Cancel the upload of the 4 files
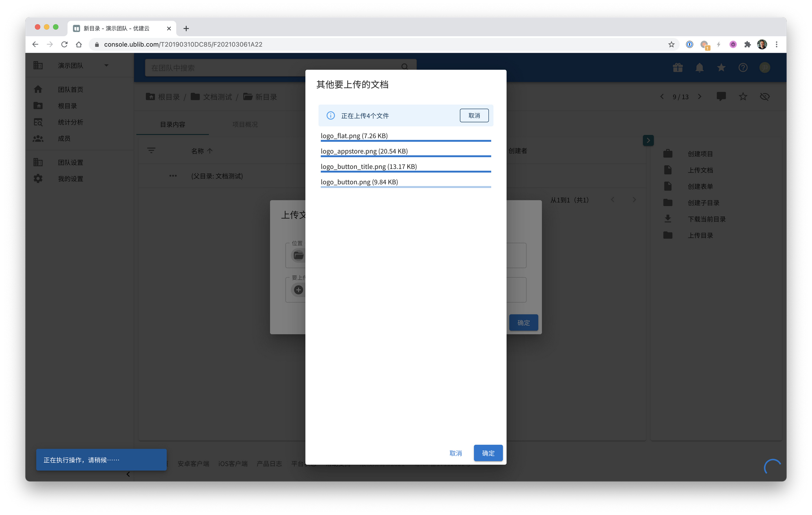This screenshot has height=515, width=812. [474, 116]
